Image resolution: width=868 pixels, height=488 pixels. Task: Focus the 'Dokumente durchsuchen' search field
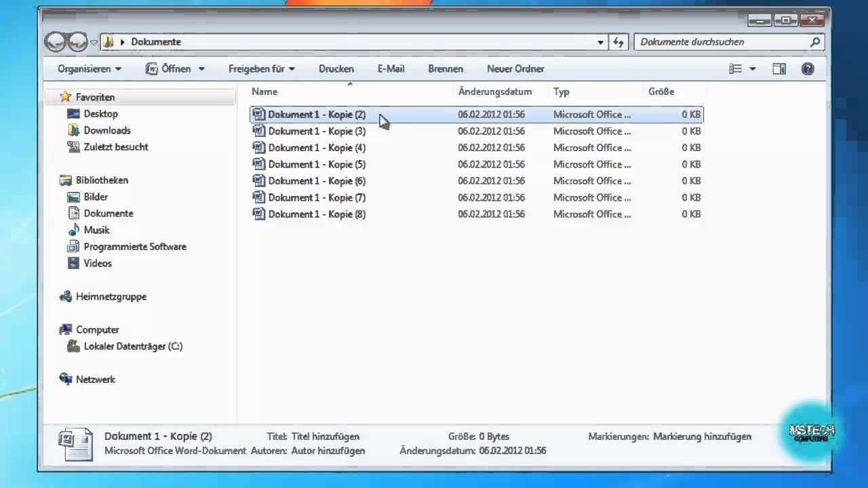click(730, 42)
